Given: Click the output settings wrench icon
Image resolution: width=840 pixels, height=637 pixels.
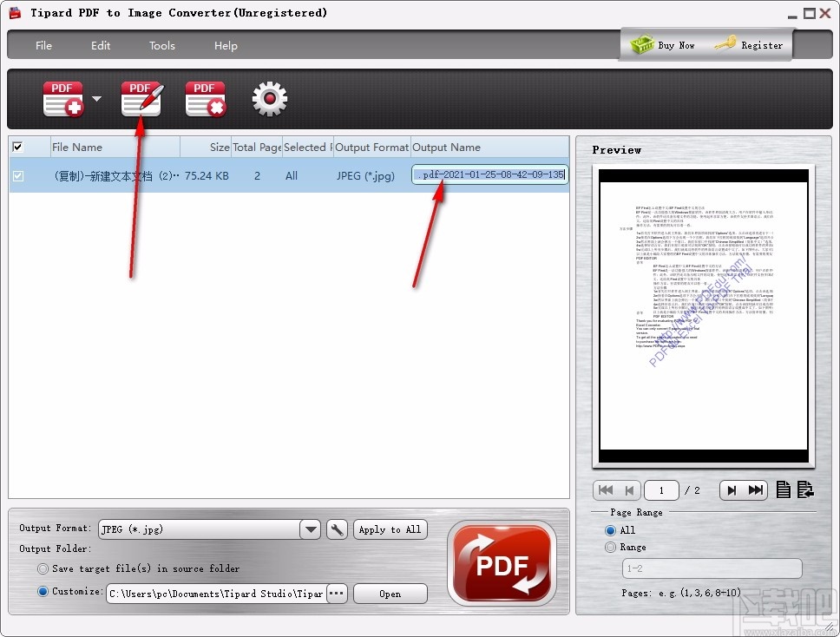Looking at the screenshot, I should click(x=337, y=529).
